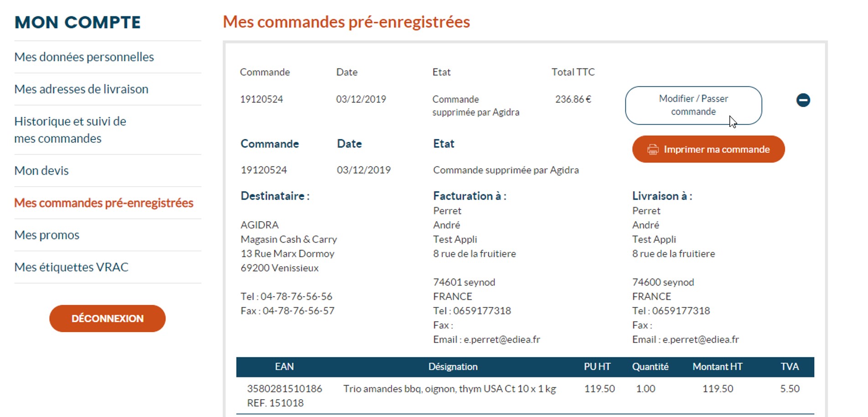Select Mon devis in the sidebar
The height and width of the screenshot is (417, 868).
pyautogui.click(x=41, y=171)
